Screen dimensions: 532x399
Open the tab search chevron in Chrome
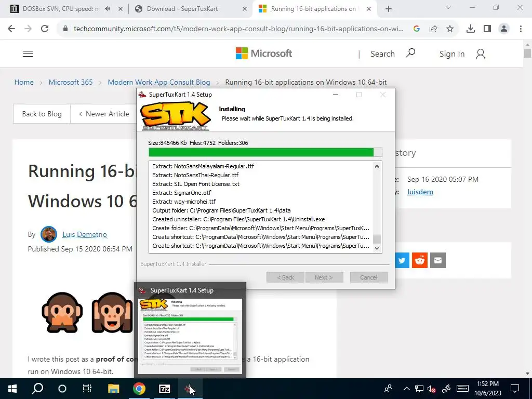tap(448, 7)
